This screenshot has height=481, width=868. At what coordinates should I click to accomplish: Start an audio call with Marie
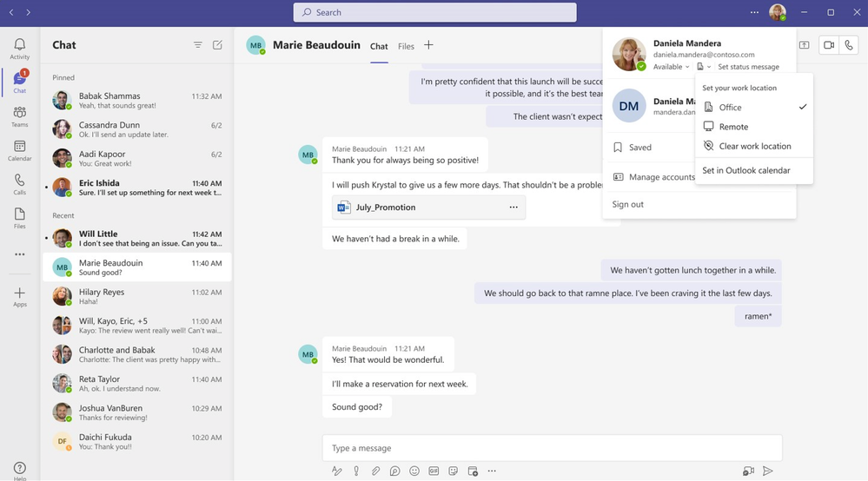pyautogui.click(x=849, y=45)
